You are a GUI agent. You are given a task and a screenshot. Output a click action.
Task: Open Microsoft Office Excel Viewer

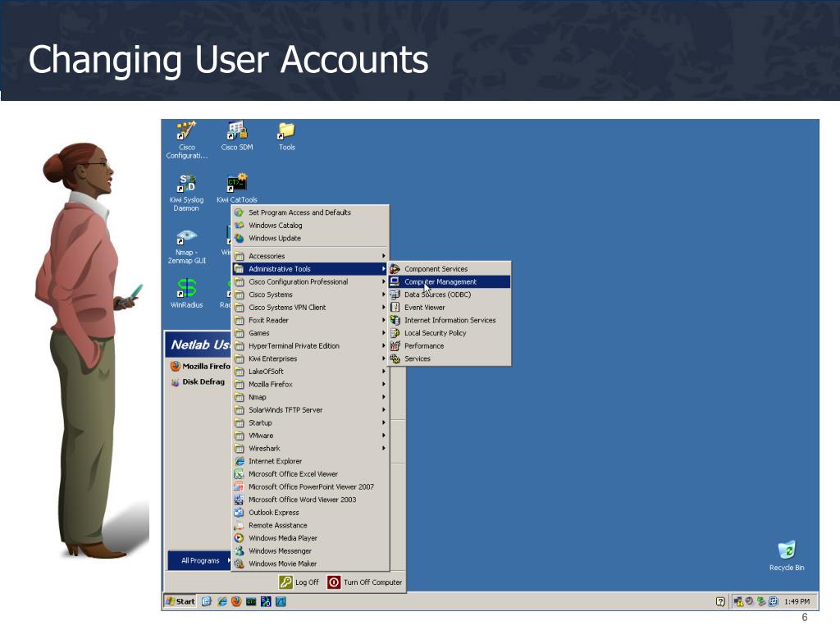(x=310, y=474)
